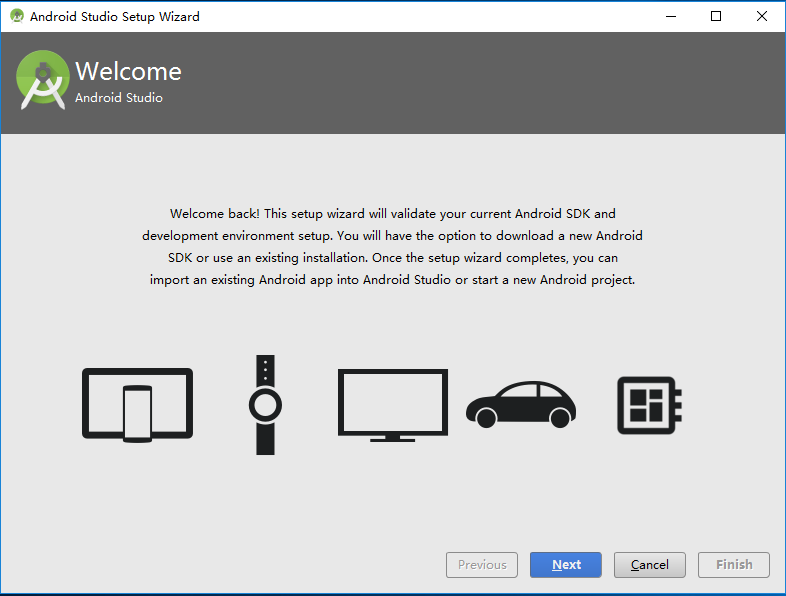Click the Android Auto car icon
The height and width of the screenshot is (596, 786).
[521, 405]
